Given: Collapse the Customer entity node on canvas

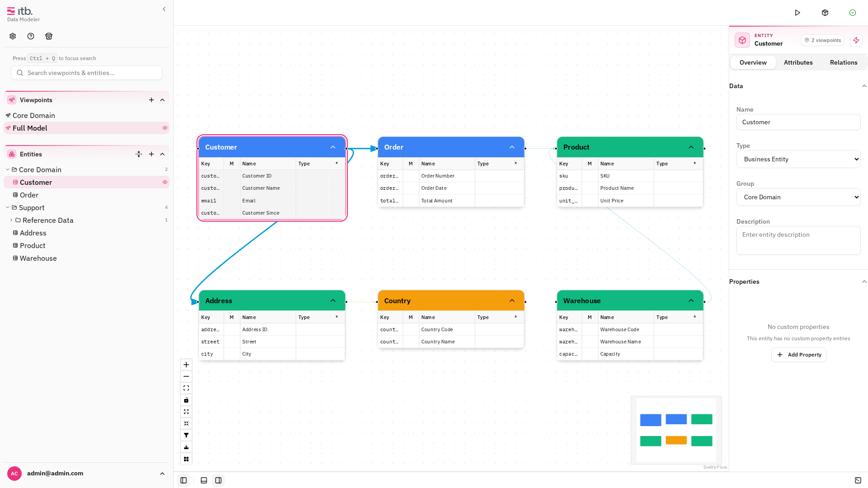Looking at the screenshot, I should pos(333,147).
